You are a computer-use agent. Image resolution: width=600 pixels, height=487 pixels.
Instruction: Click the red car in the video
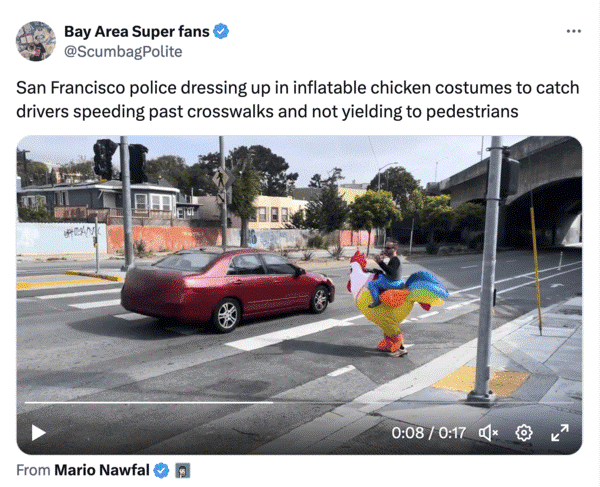[228, 288]
